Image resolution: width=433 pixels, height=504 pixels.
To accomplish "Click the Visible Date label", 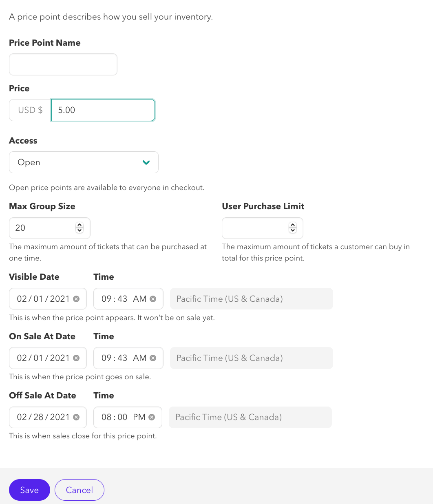I will click(34, 277).
